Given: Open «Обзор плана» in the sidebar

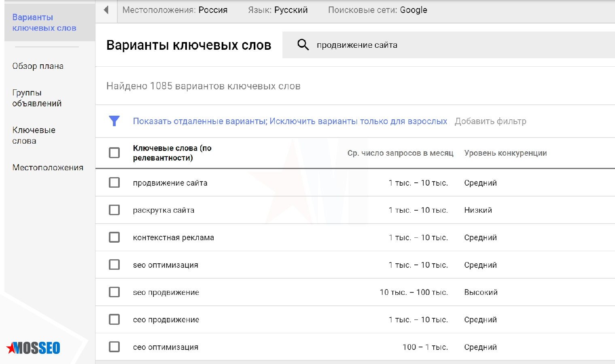Looking at the screenshot, I should click(38, 66).
